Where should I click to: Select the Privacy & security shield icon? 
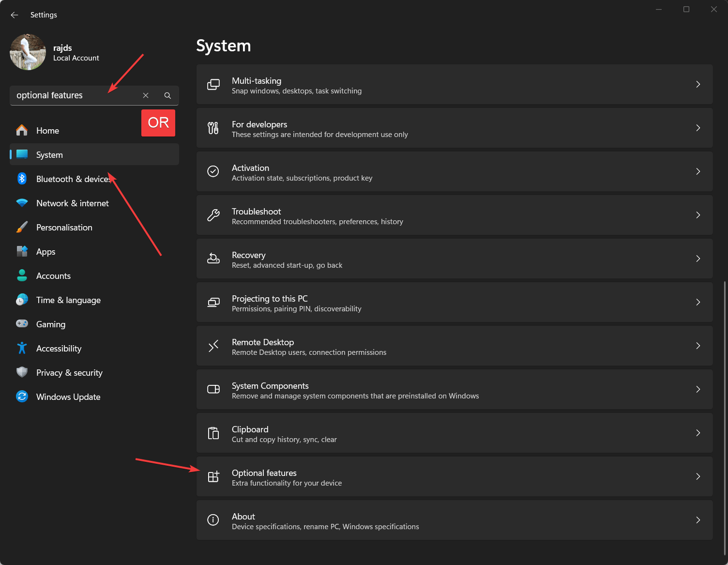pyautogui.click(x=22, y=372)
